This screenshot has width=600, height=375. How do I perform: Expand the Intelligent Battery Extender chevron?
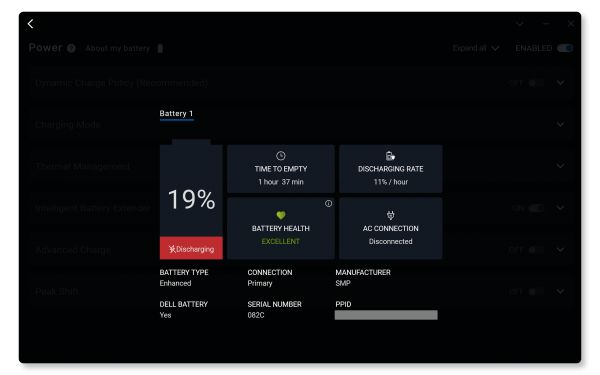click(560, 208)
